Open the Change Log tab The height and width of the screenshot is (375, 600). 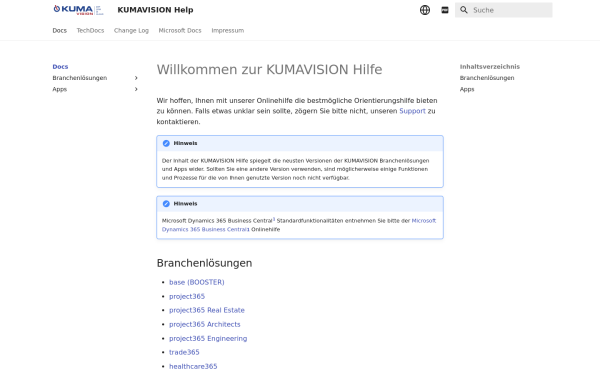[131, 31]
